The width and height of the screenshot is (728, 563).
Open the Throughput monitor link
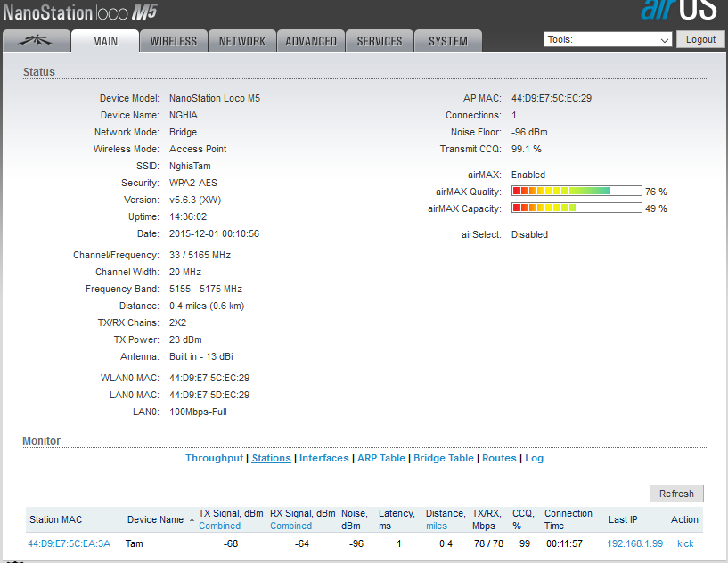(215, 458)
